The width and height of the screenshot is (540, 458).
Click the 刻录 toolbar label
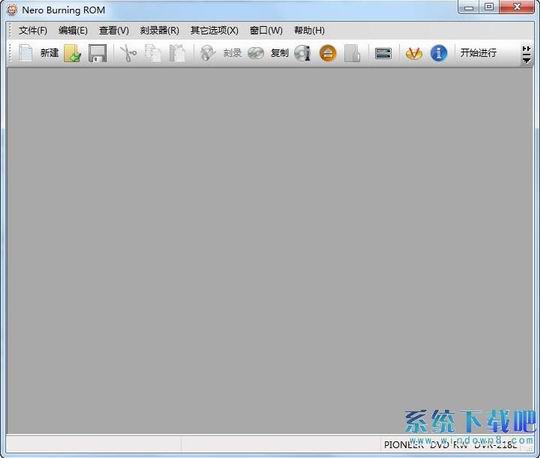(x=232, y=53)
